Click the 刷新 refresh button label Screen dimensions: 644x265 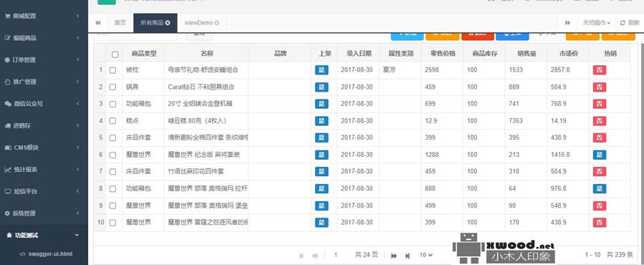tap(633, 23)
